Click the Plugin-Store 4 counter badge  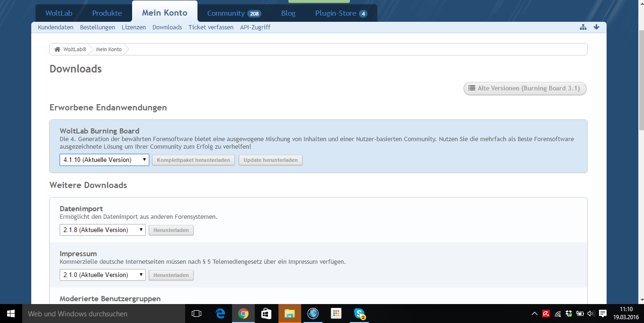tap(363, 14)
